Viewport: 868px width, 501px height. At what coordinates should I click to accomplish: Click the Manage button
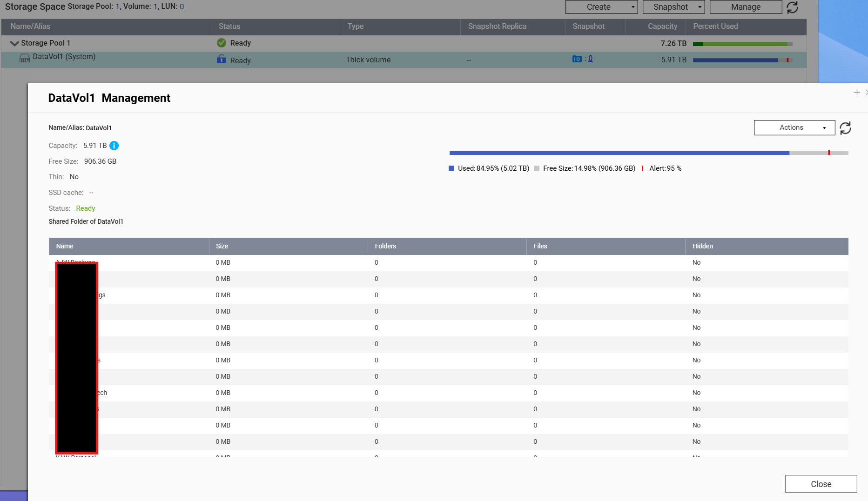coord(746,7)
